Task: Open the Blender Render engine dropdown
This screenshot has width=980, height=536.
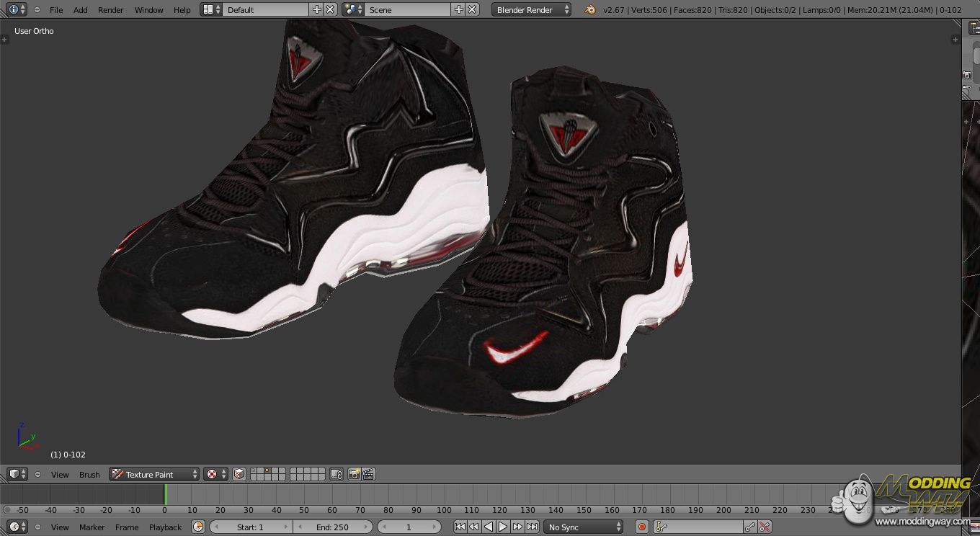Action: 532,9
